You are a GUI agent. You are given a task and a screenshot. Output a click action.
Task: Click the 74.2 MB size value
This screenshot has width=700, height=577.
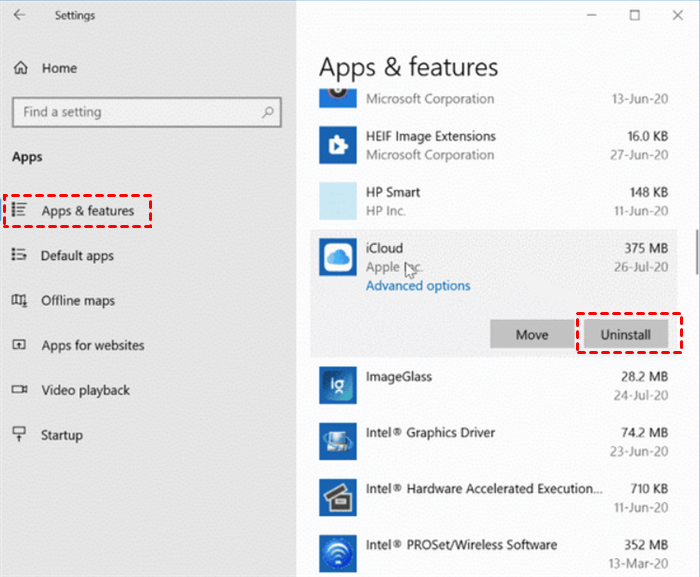pos(645,432)
